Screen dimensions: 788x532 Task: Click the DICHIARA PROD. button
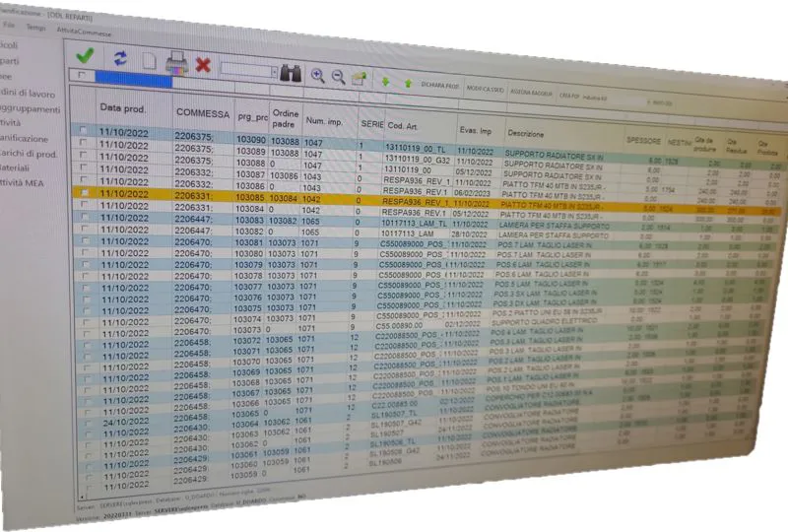coord(439,86)
